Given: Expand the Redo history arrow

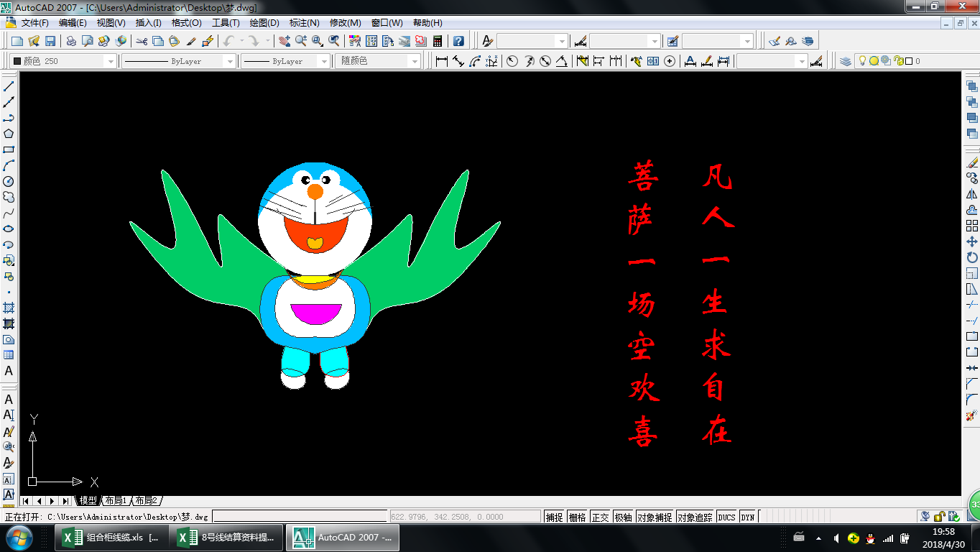Looking at the screenshot, I should coord(268,41).
